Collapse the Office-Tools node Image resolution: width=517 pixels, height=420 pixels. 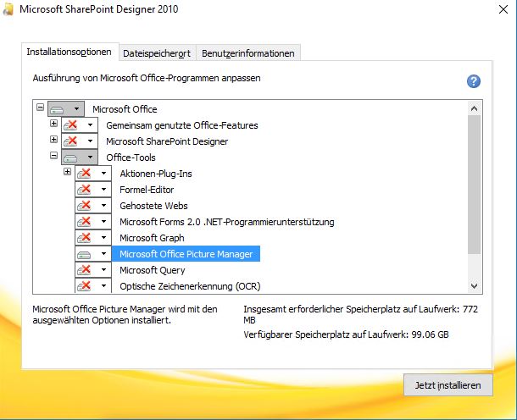(x=53, y=156)
